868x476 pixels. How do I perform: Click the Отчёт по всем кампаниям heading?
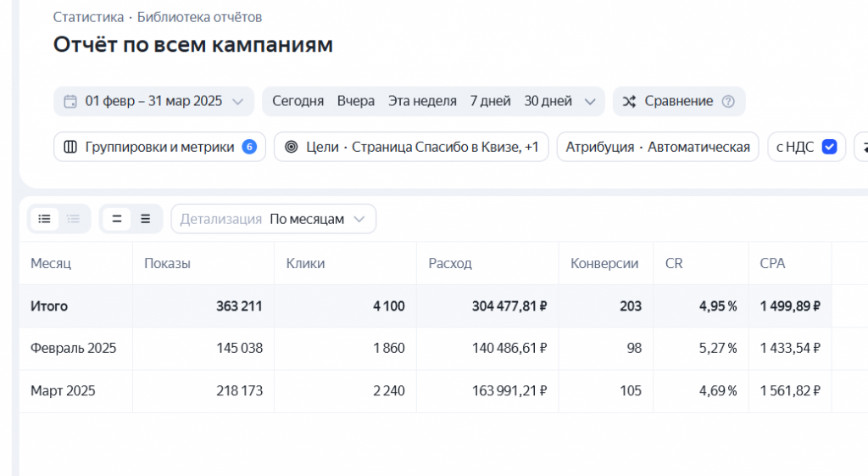pos(193,44)
